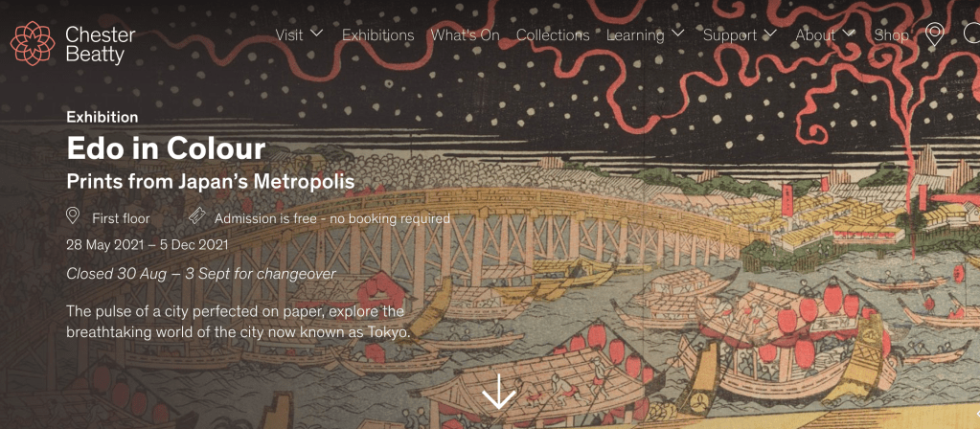Expand the Learning dropdown chevron
The width and height of the screenshot is (980, 429).
(x=678, y=33)
